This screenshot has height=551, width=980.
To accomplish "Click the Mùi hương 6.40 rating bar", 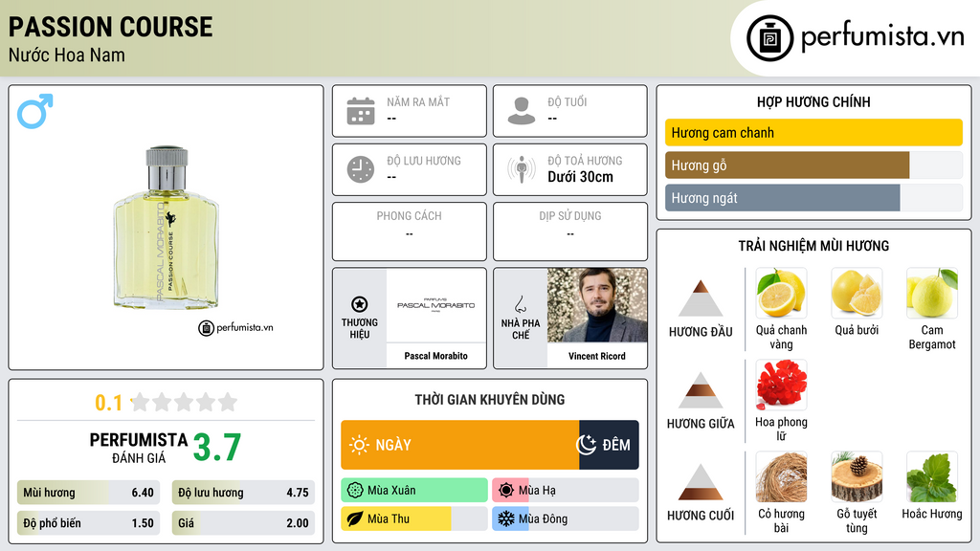I will tap(89, 493).
